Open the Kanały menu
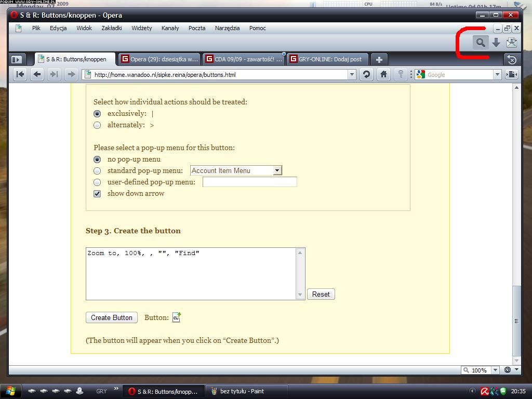This screenshot has width=532, height=399. click(170, 28)
